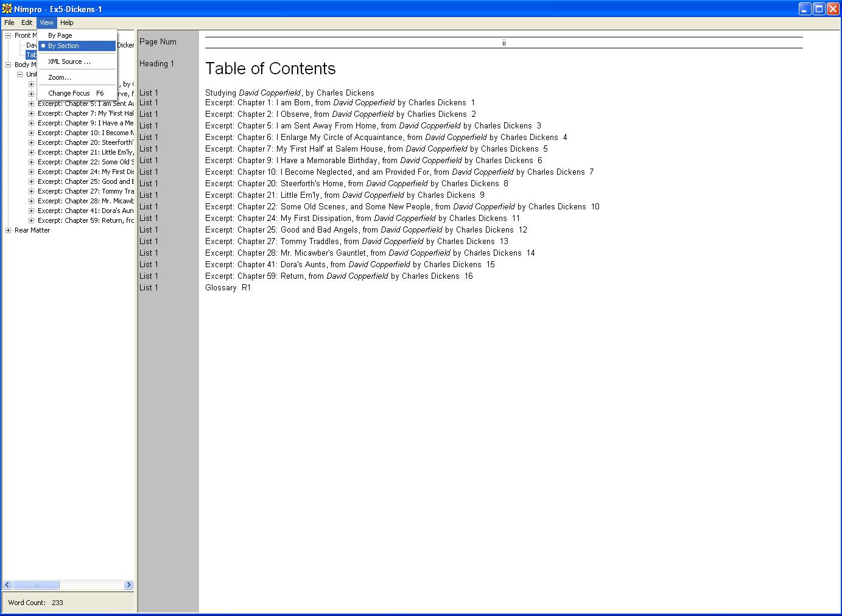Choose Zoom... in the View menu

77,77
